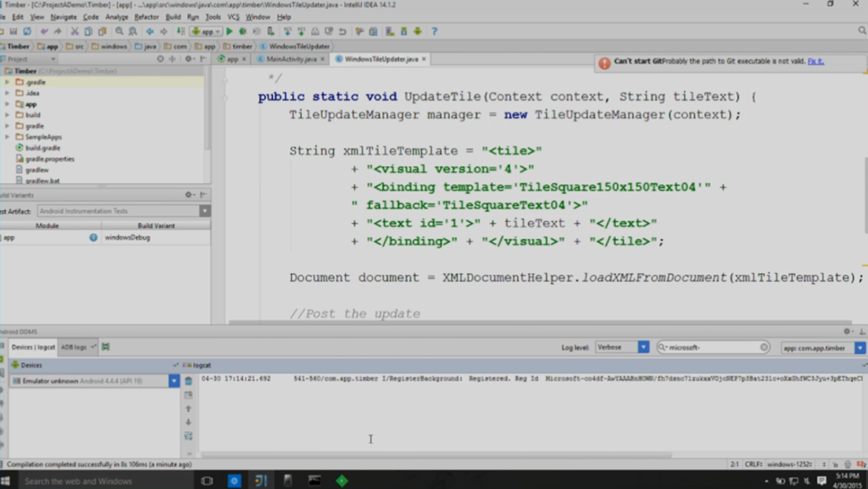The width and height of the screenshot is (868, 489).
Task: Select the Devices | logcat tab
Action: coord(33,347)
